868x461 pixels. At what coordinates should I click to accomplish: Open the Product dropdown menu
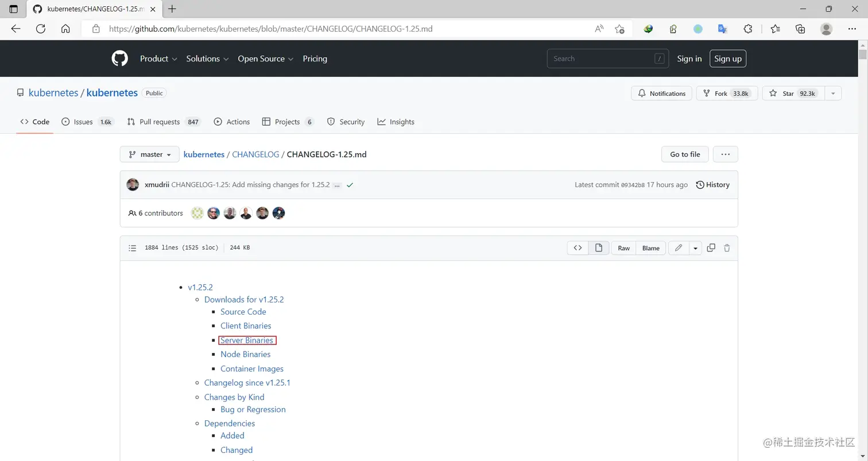[158, 59]
